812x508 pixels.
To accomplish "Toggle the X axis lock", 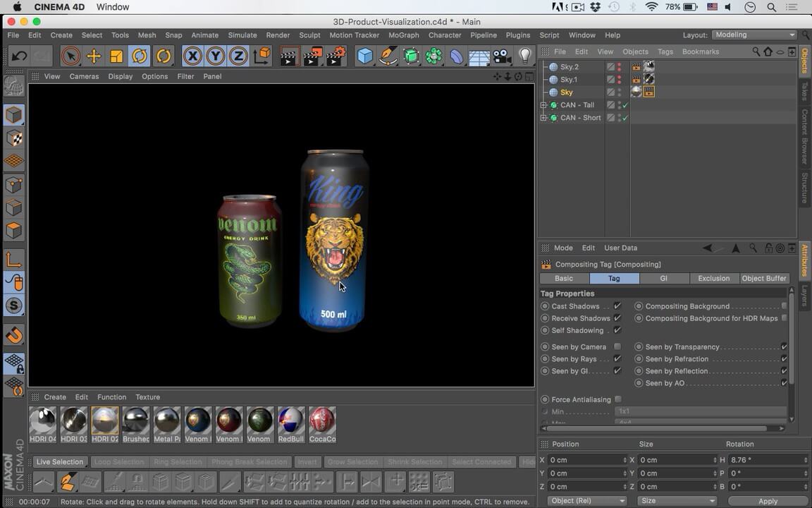I will (x=192, y=56).
